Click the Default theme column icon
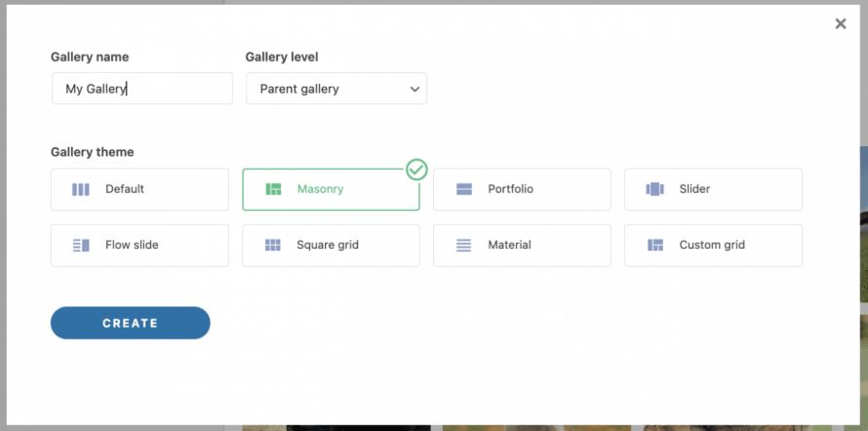 (81, 189)
